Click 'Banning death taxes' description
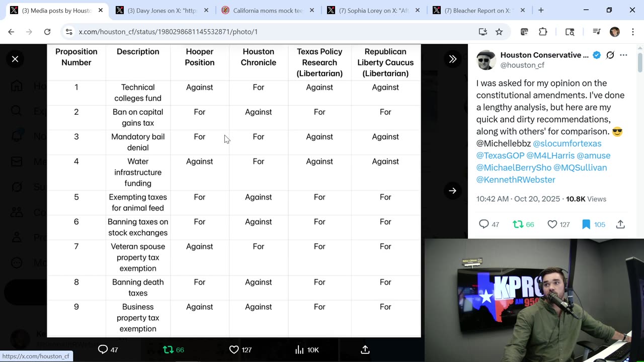This screenshot has height=362, width=644. (x=138, y=288)
